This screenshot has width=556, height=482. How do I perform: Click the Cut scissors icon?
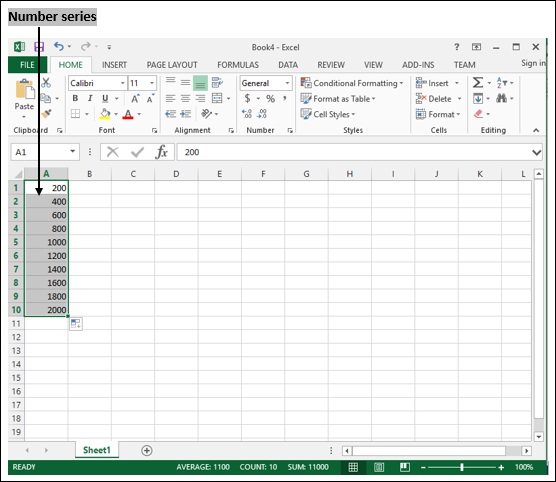point(46,83)
